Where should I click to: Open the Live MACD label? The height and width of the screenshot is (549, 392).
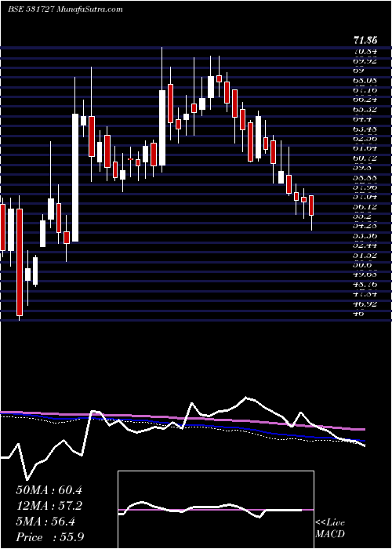click(330, 529)
